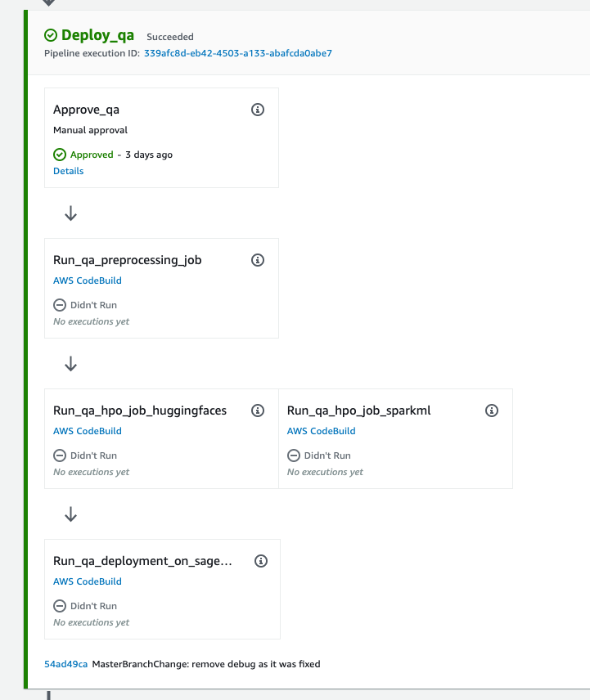Open commit 54ad49ca link
This screenshot has width=590, height=700.
65,664
